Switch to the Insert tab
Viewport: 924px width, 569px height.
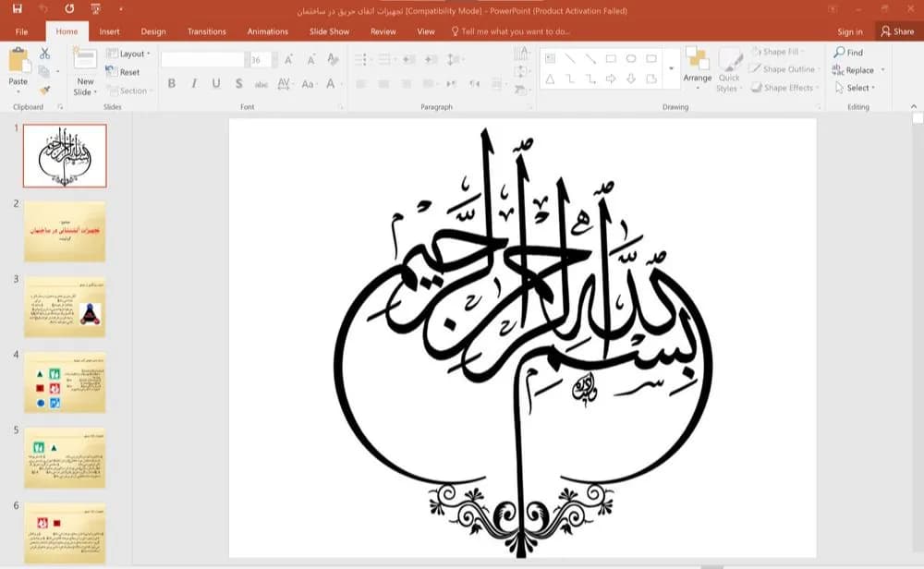110,31
